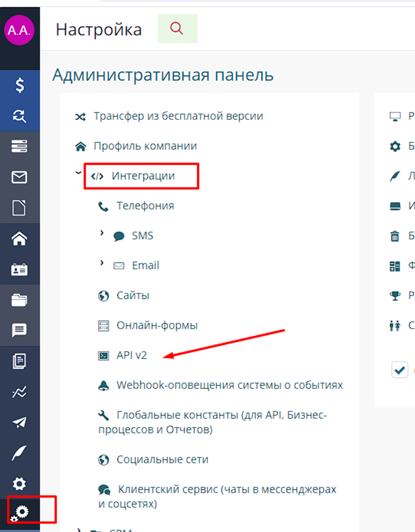Open the house icon in left sidebar

[x=19, y=239]
